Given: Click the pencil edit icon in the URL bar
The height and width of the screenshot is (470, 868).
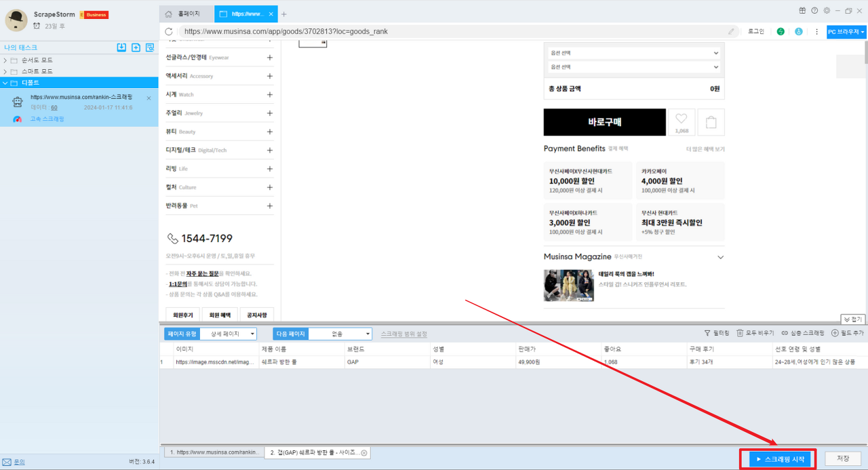Looking at the screenshot, I should pos(731,31).
